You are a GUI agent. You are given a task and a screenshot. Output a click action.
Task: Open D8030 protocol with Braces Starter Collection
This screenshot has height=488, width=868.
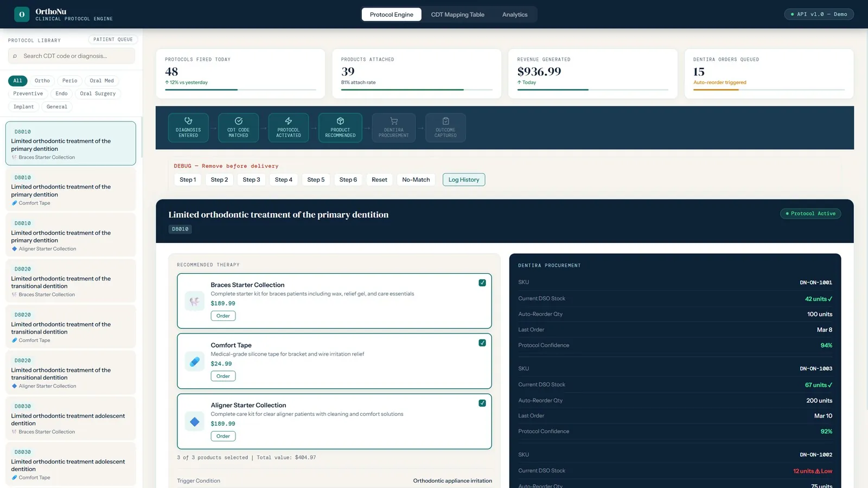71,418
